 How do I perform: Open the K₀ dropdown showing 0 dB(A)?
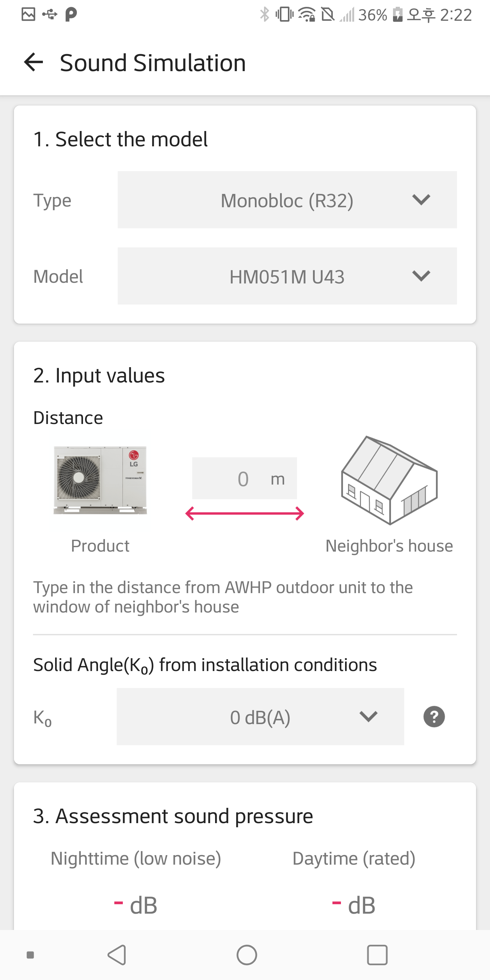tap(260, 717)
